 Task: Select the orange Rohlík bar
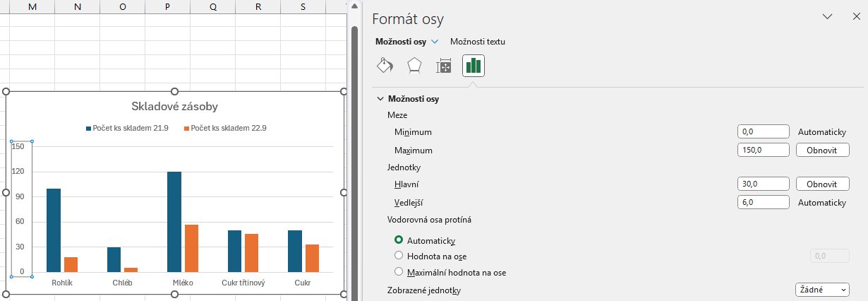(71, 264)
